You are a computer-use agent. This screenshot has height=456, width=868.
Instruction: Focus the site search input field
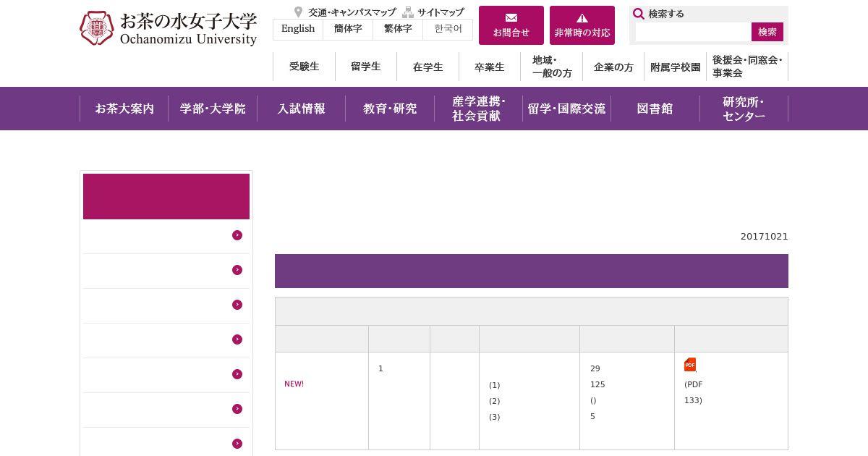693,32
